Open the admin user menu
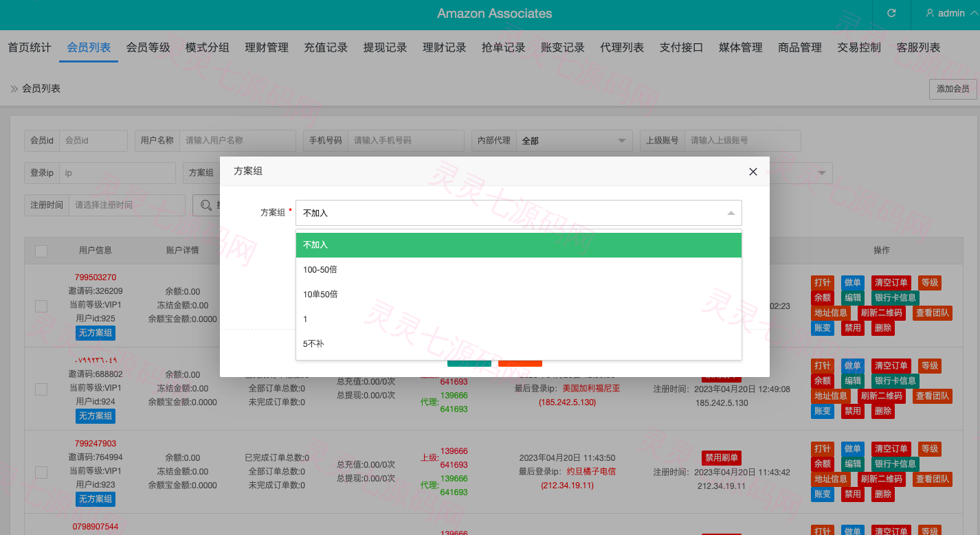 tap(951, 13)
